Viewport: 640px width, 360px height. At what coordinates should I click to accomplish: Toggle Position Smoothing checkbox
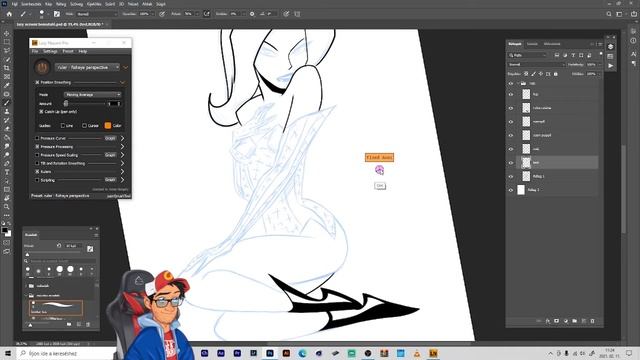point(37,82)
